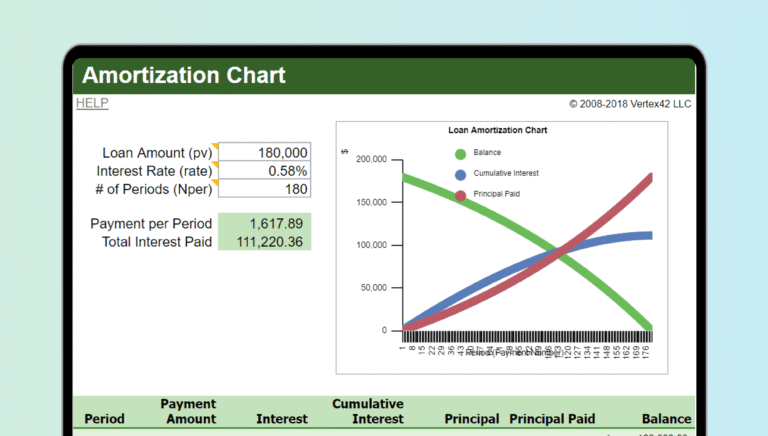
Task: Click the orange comment marker on Loan Amount
Action: click(x=215, y=147)
